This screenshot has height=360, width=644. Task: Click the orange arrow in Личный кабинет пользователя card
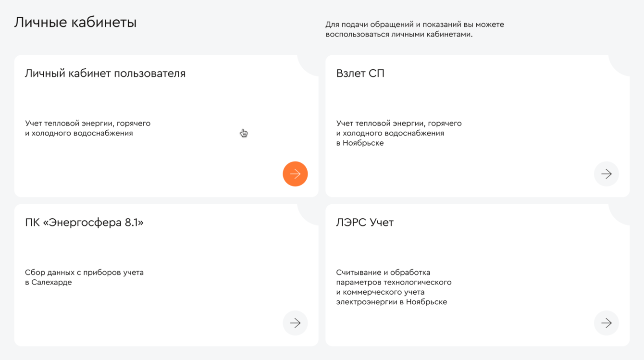click(x=295, y=174)
